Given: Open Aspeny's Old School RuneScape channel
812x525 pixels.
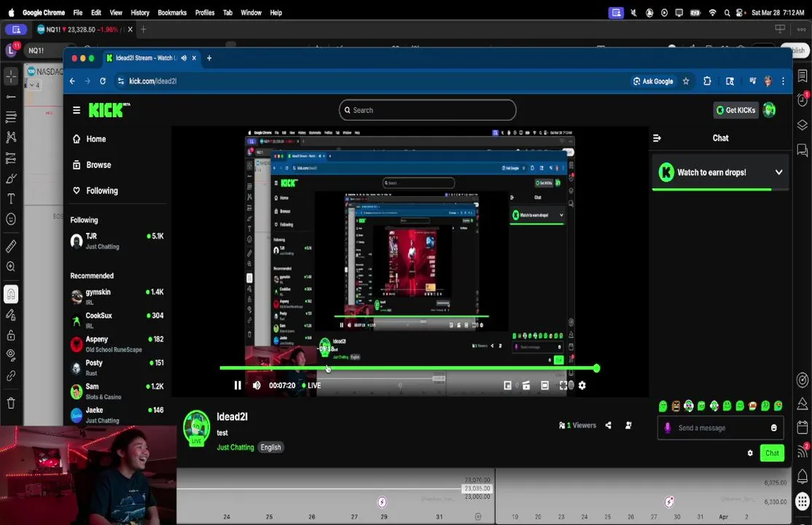Looking at the screenshot, I should 117,344.
